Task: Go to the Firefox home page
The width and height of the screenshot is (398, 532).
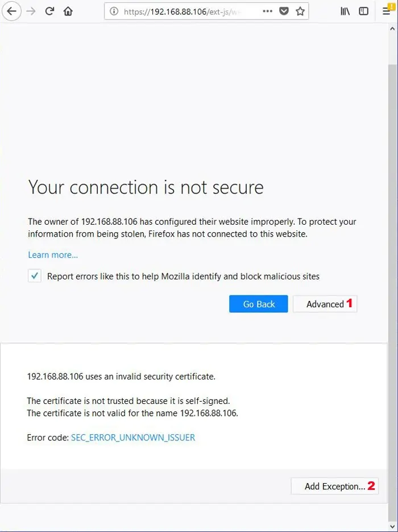Action: coord(68,11)
